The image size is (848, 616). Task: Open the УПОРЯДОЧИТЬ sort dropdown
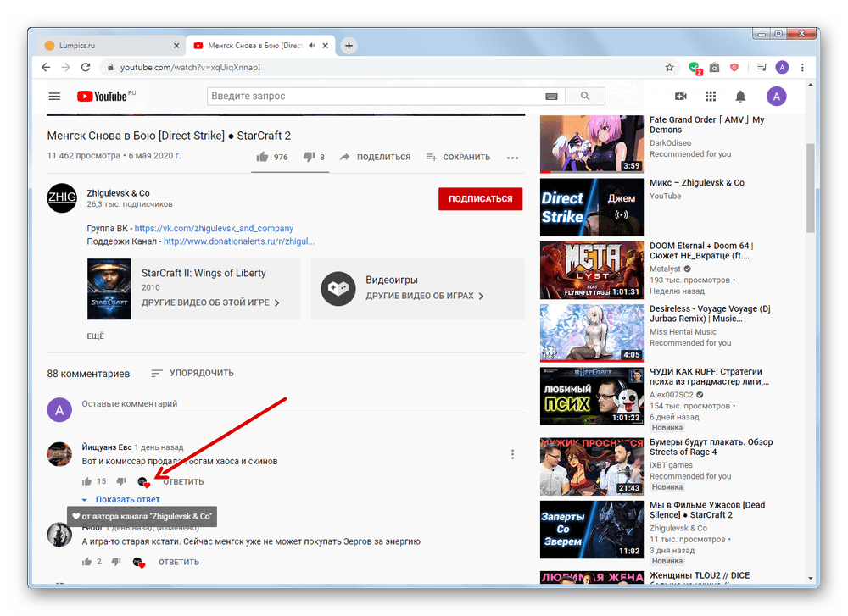[192, 373]
